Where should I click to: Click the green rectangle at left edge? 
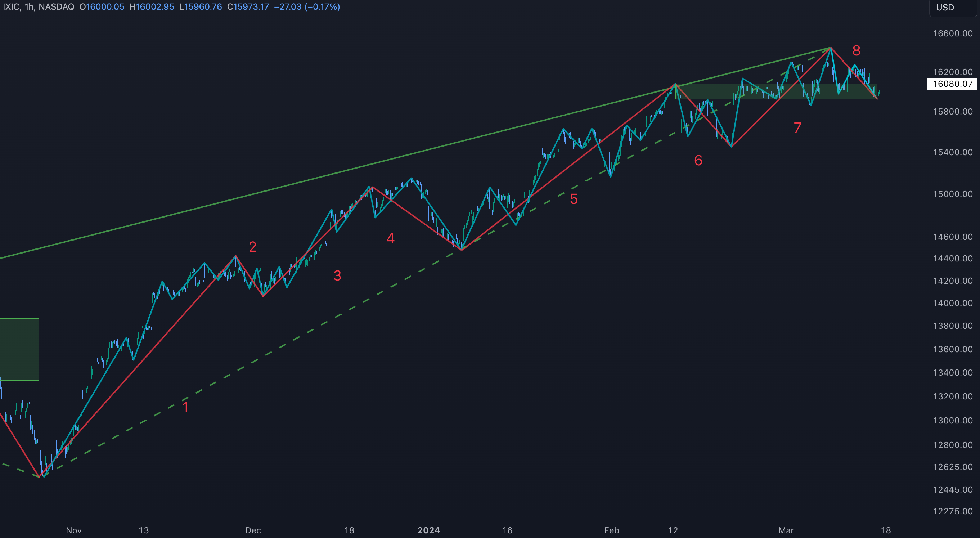(x=19, y=349)
